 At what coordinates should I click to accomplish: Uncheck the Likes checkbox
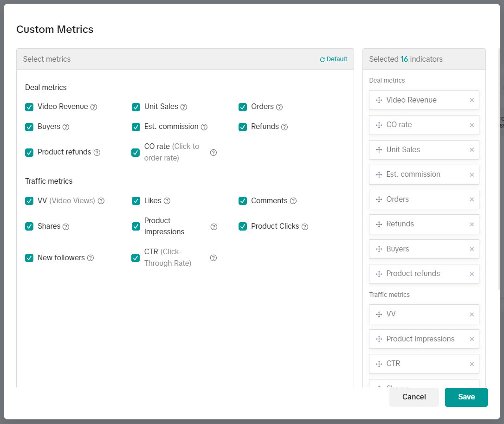136,201
